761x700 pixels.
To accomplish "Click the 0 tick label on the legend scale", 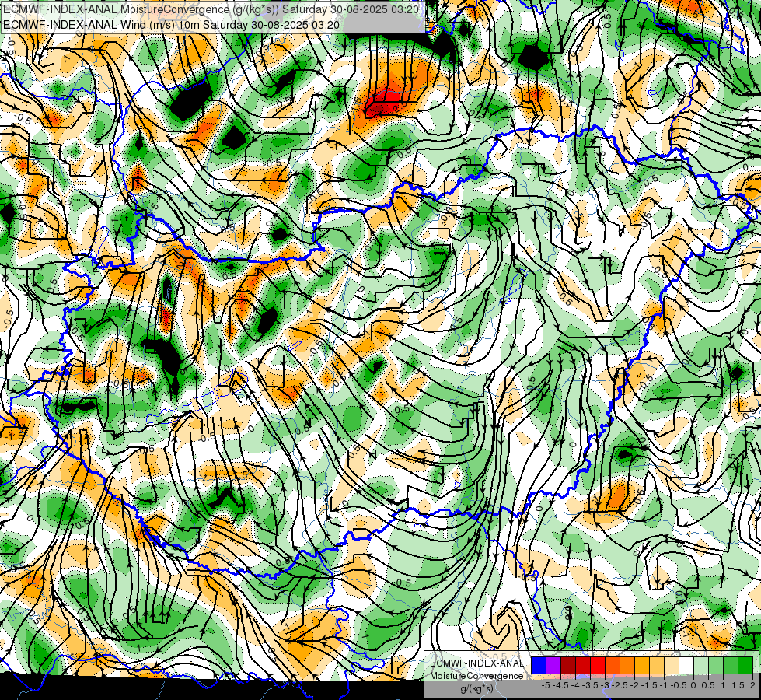I will (693, 685).
